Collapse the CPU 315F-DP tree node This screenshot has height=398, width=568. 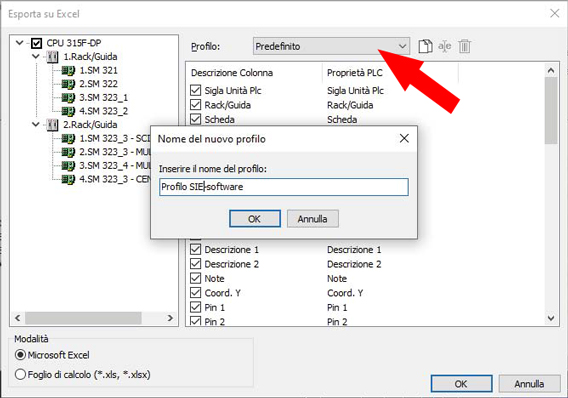(x=20, y=43)
